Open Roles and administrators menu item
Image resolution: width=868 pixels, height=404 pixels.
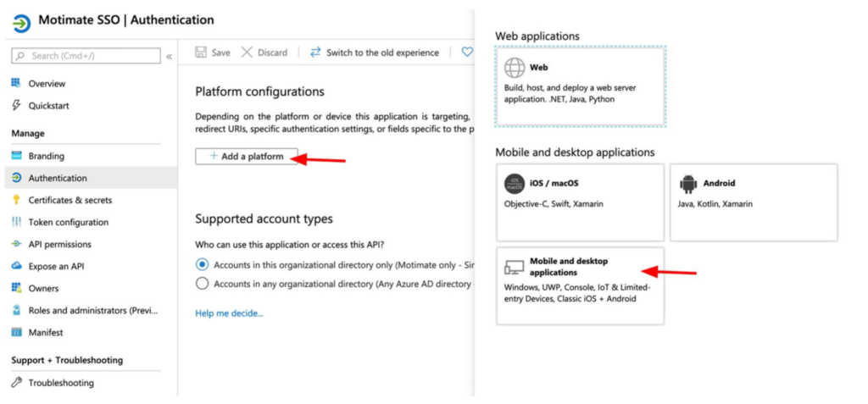[x=93, y=310]
